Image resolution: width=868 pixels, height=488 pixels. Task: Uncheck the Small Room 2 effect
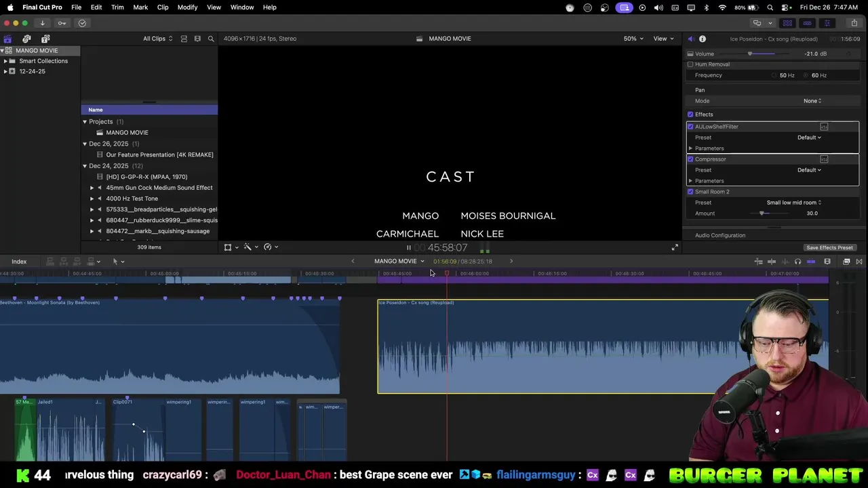click(x=690, y=192)
